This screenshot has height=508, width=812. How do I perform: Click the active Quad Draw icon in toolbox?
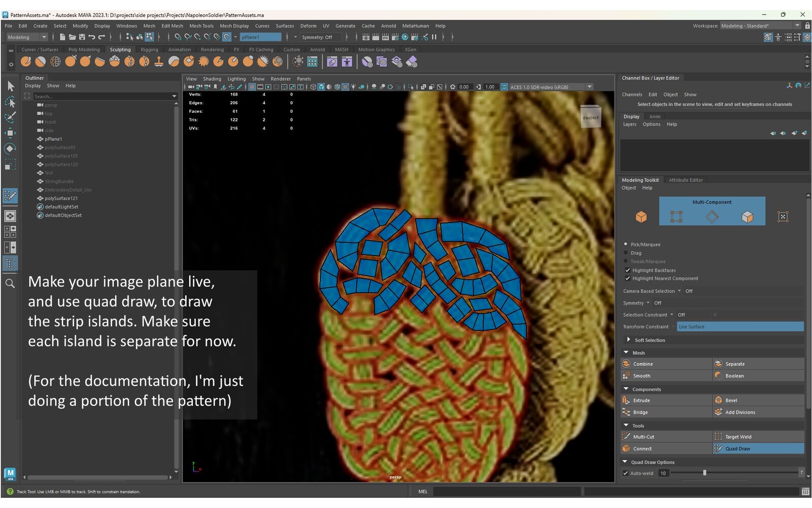click(10, 196)
